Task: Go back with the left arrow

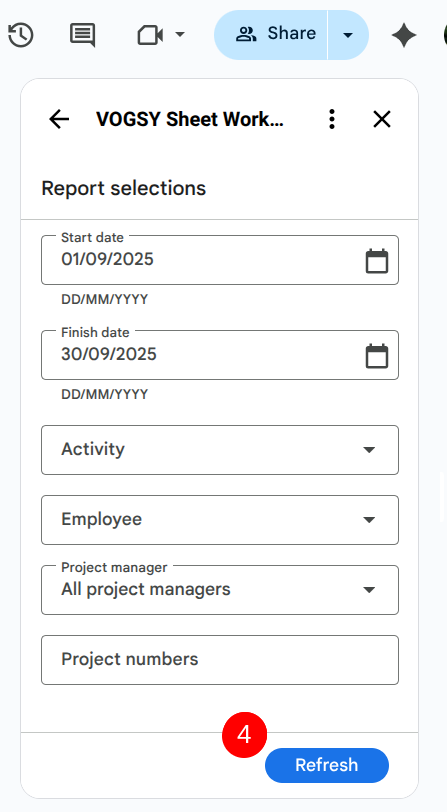Action: (x=59, y=120)
